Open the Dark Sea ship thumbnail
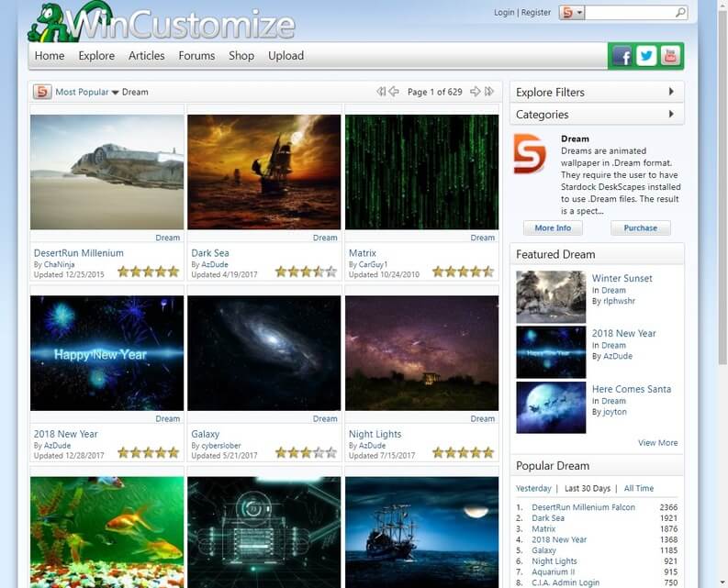The image size is (728, 588). 264,172
